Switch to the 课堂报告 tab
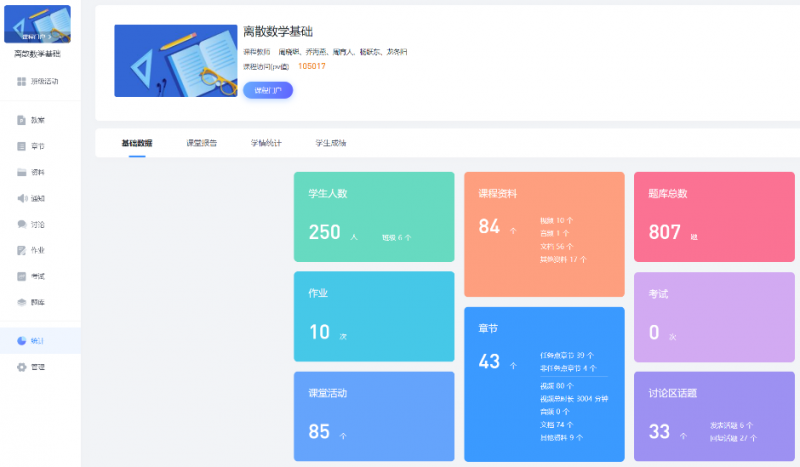Viewport: 800px width, 467px height. 202,143
